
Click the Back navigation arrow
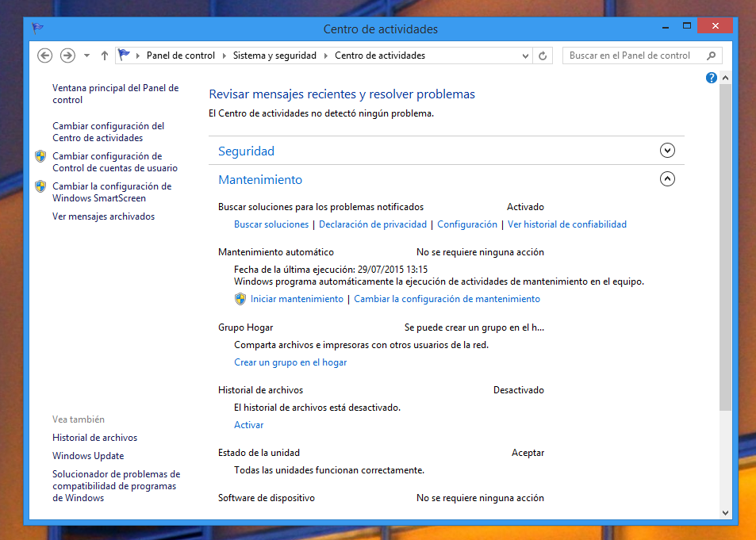(45, 56)
